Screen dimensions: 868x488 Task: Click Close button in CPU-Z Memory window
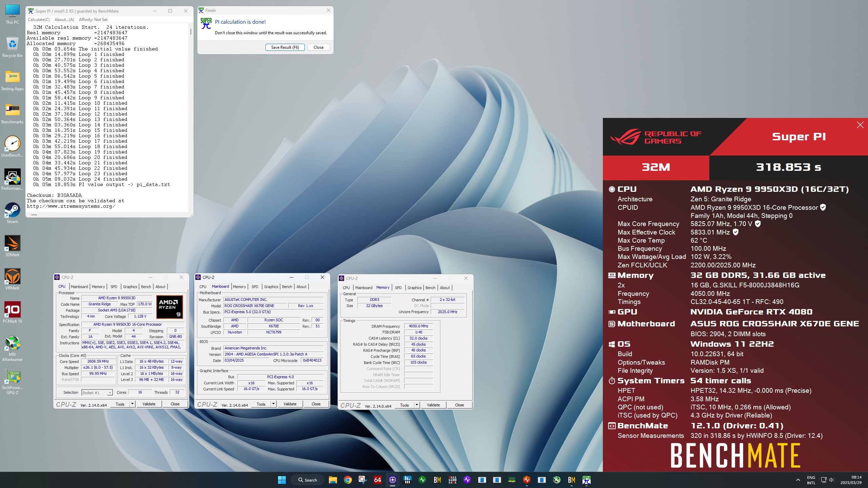pos(459,405)
